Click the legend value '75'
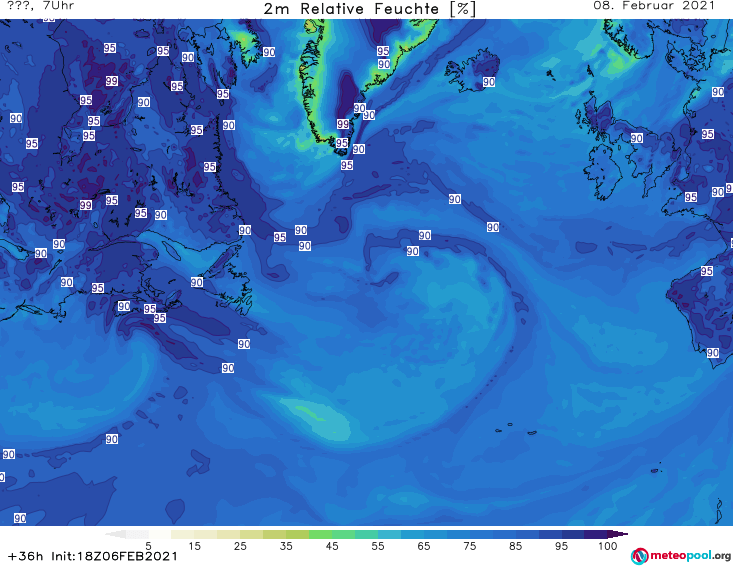 click(469, 546)
